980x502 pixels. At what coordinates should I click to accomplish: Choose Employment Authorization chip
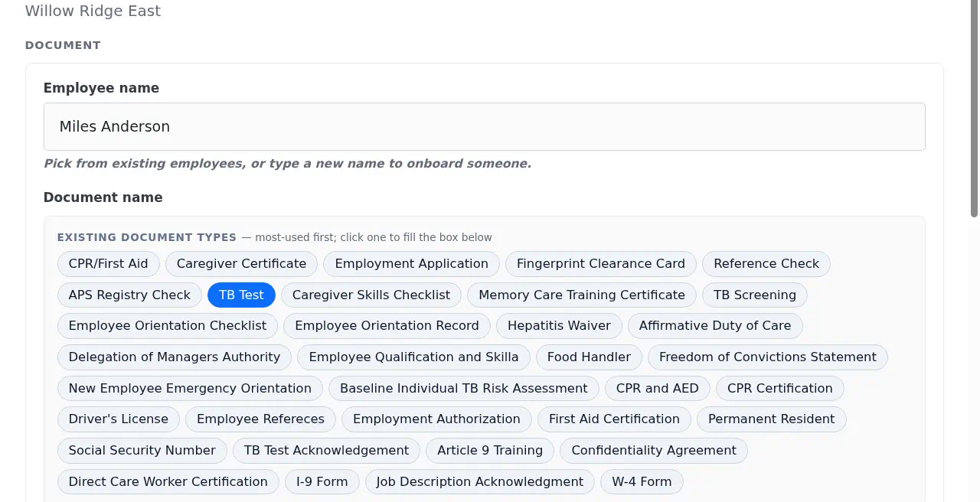coord(436,419)
